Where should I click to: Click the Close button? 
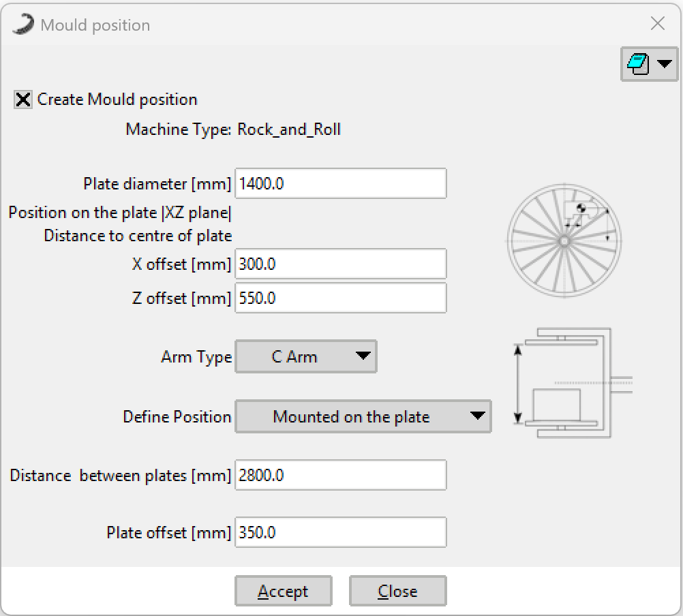(397, 591)
